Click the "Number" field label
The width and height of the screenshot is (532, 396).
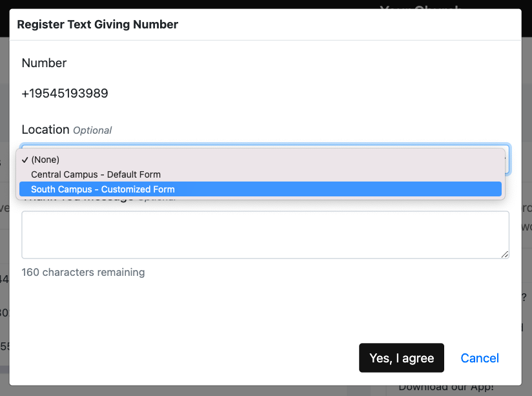44,63
